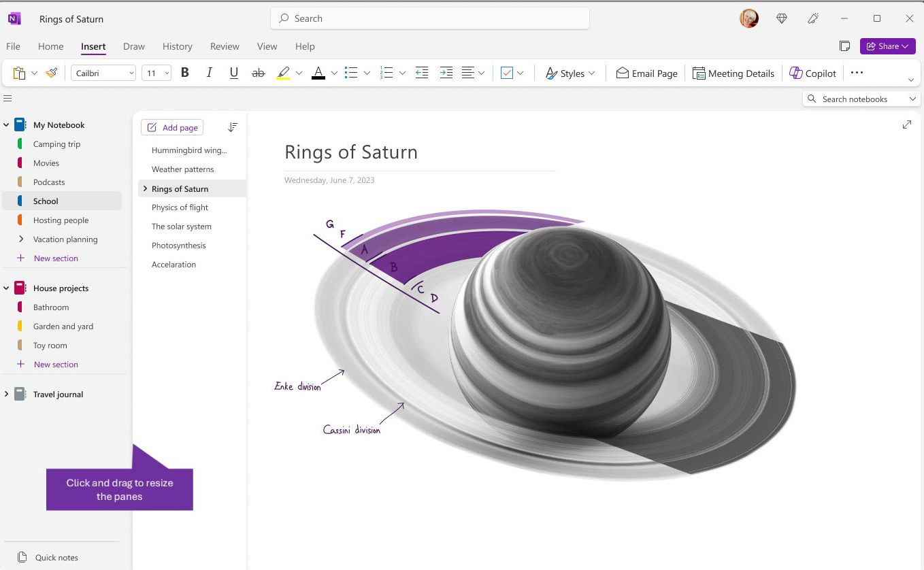This screenshot has height=570, width=924.
Task: Click the format painter icon
Action: point(52,73)
